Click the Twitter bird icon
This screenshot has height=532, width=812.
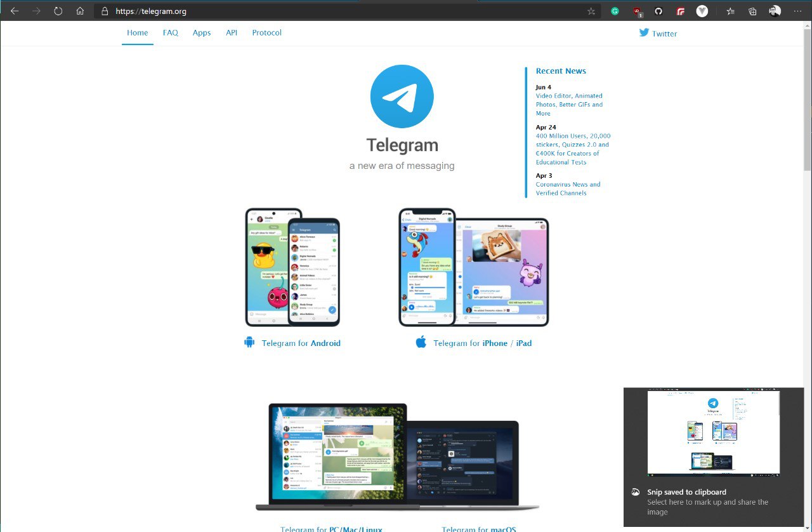(644, 32)
